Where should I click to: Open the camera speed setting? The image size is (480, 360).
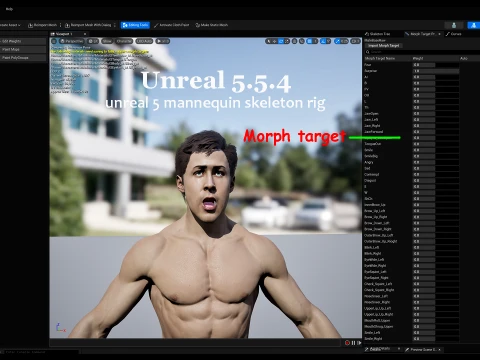coord(355,41)
